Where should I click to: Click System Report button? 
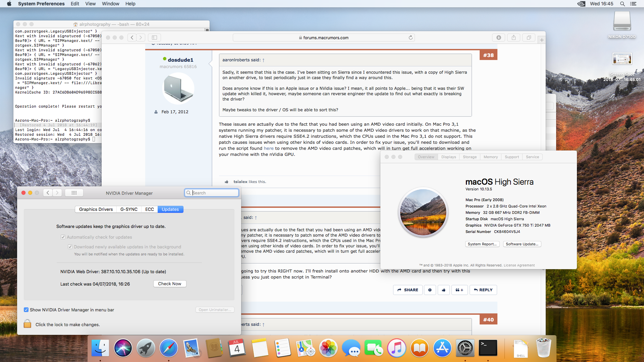pyautogui.click(x=482, y=244)
